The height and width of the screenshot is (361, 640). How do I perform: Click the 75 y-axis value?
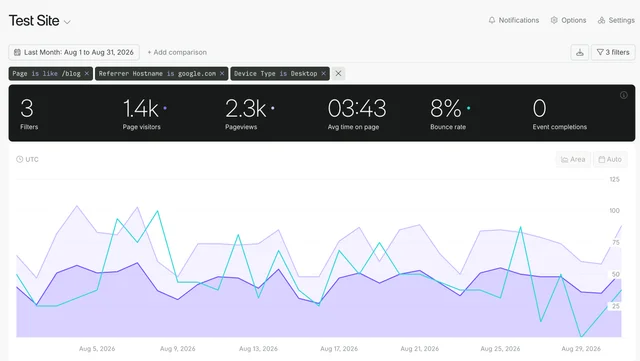616,243
